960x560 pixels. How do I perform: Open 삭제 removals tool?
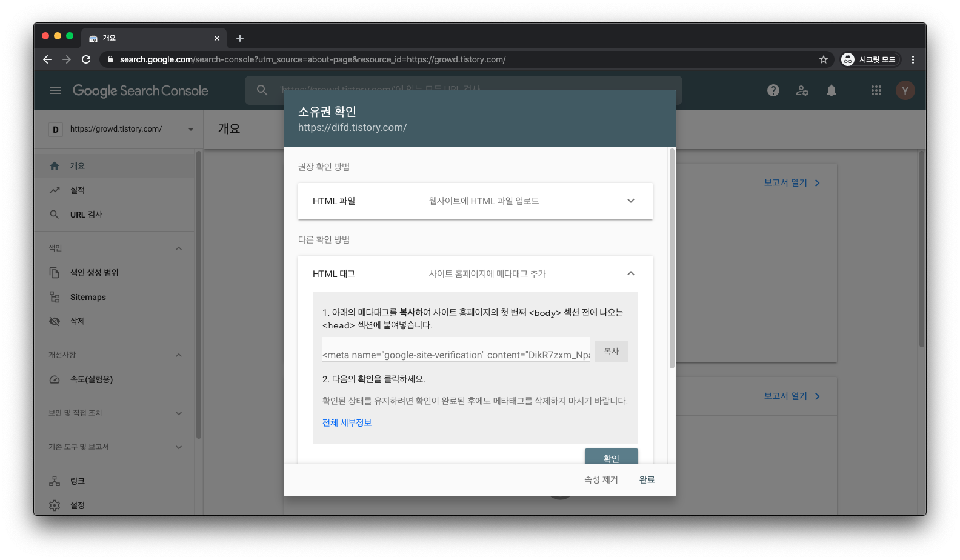tap(114, 321)
